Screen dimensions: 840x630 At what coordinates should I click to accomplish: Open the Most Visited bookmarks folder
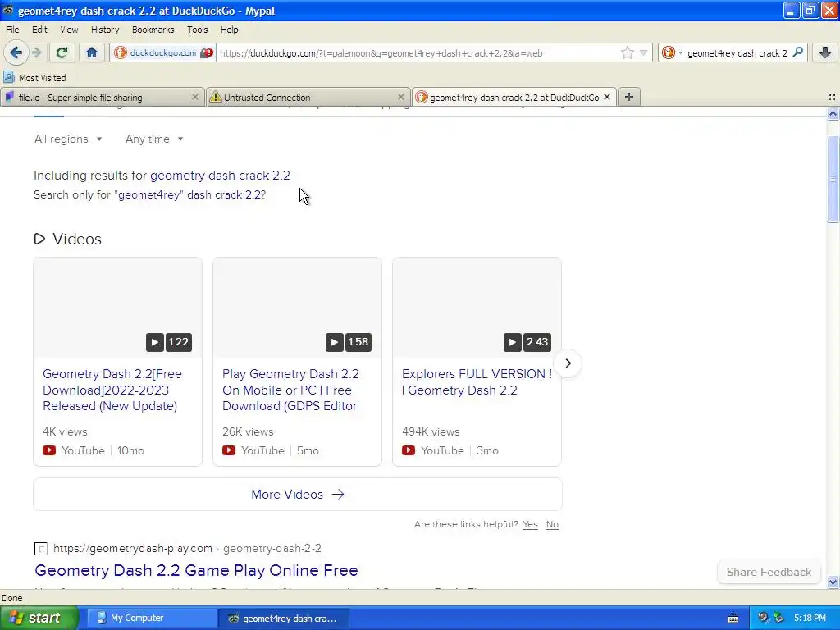(x=34, y=78)
